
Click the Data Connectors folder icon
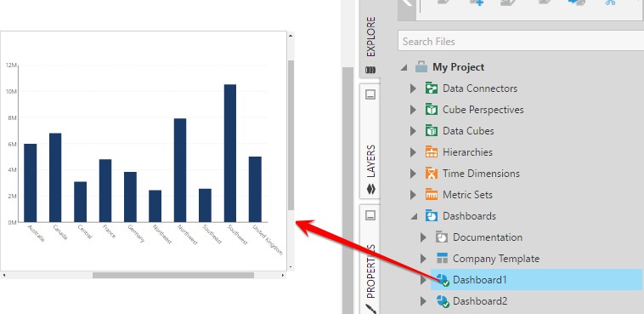[x=432, y=88]
